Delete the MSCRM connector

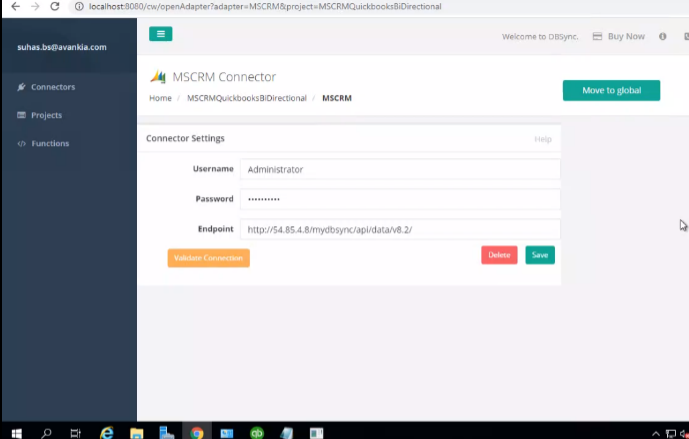click(499, 255)
